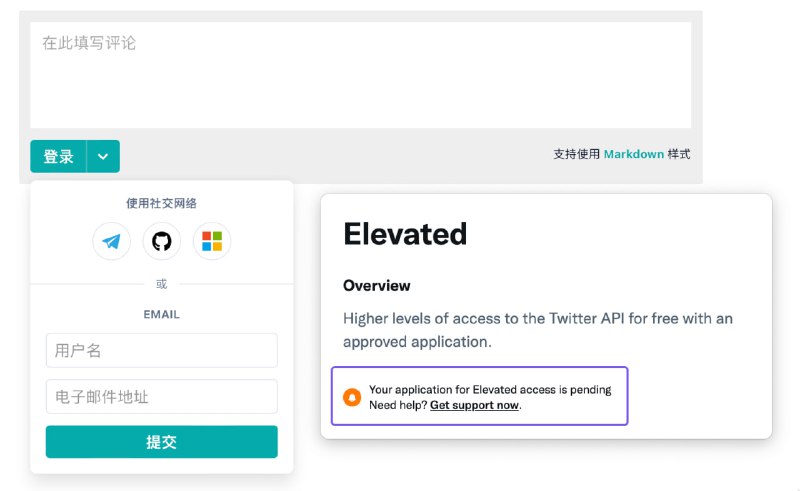The width and height of the screenshot is (800, 491).
Task: Select the 电子邮件地址 input field
Action: (162, 396)
